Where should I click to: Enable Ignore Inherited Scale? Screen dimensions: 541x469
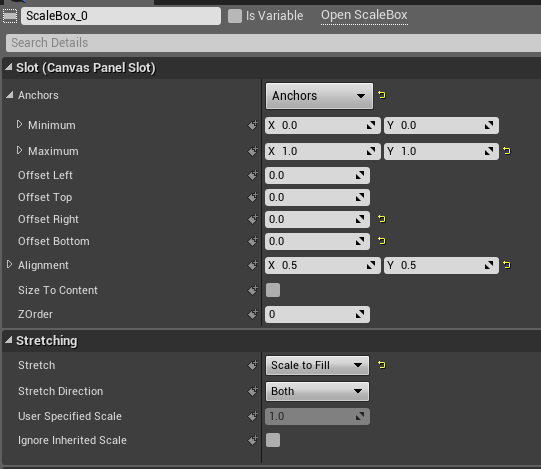coord(273,440)
